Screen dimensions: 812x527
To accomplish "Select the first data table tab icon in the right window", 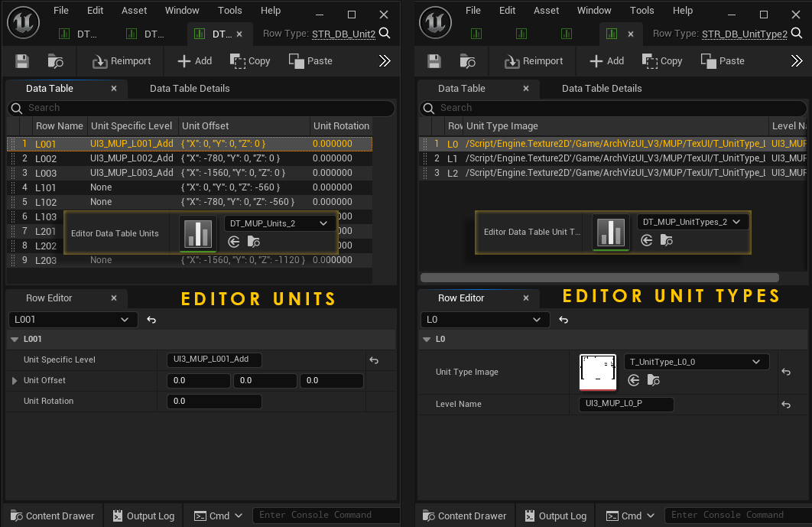I will 476,34.
